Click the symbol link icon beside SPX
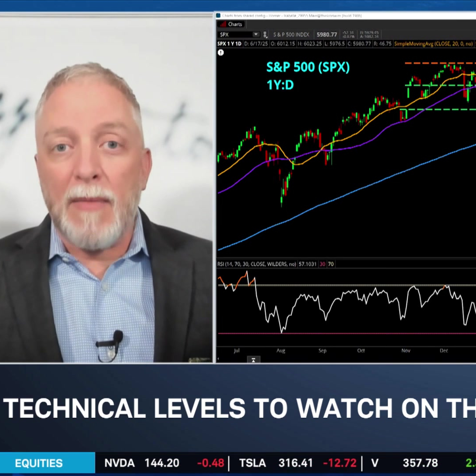 click(x=265, y=34)
